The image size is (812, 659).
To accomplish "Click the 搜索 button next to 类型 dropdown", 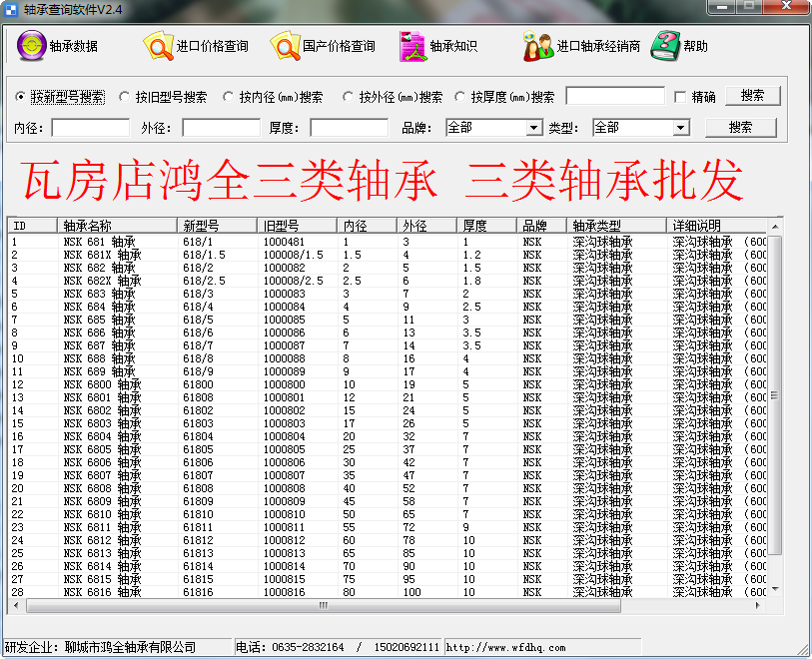I will tap(740, 128).
